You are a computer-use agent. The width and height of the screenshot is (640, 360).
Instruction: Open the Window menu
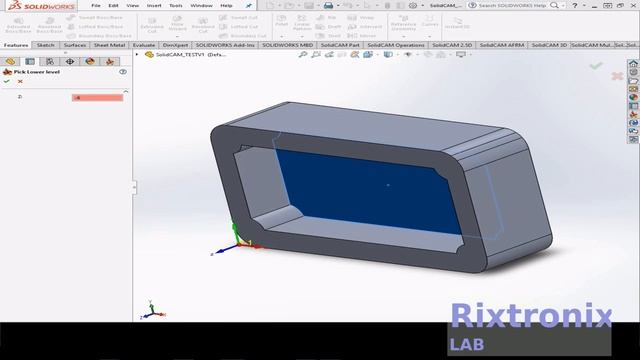[x=202, y=6]
